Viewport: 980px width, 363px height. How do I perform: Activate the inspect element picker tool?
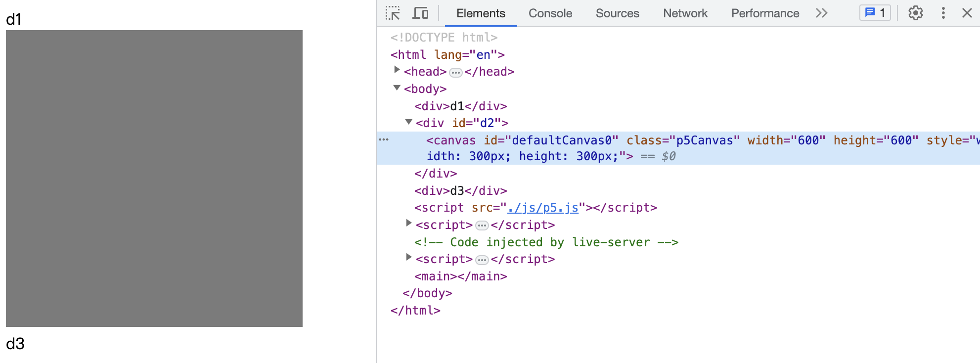click(x=393, y=13)
